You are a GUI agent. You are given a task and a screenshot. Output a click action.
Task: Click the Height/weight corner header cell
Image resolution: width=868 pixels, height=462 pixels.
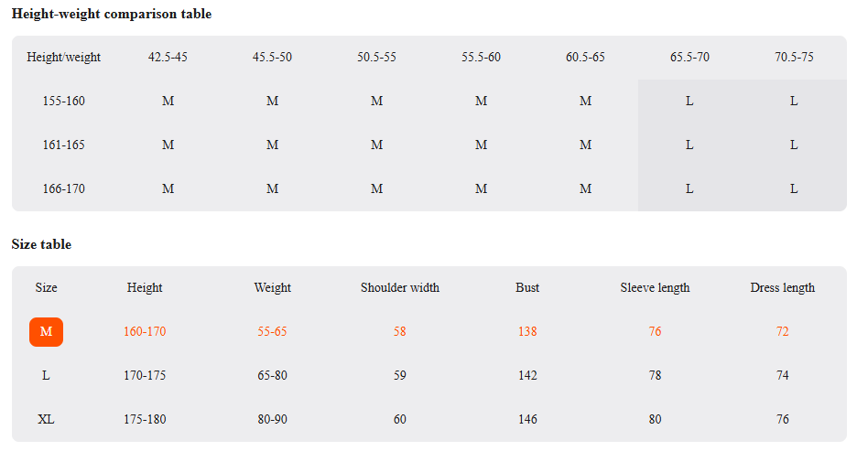tap(64, 57)
